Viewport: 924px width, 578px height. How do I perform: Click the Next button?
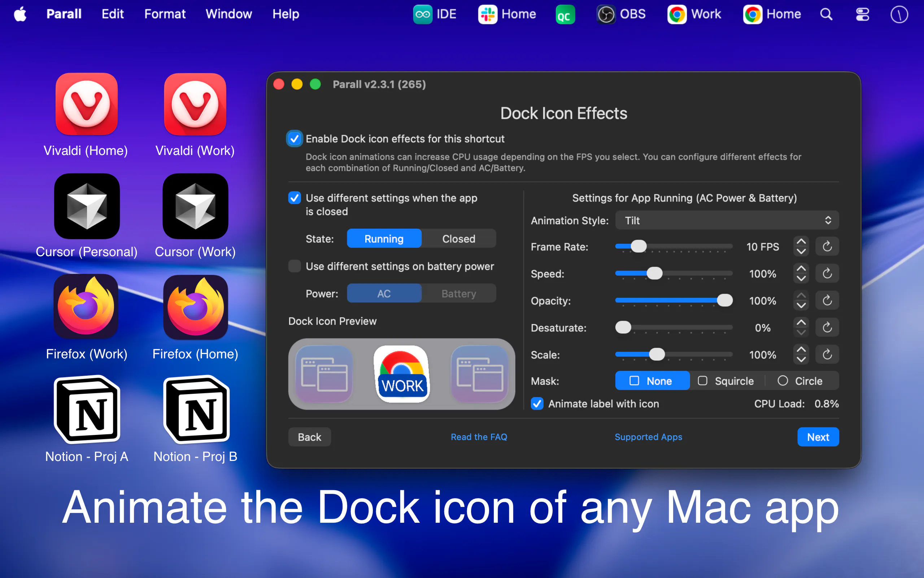pyautogui.click(x=818, y=437)
